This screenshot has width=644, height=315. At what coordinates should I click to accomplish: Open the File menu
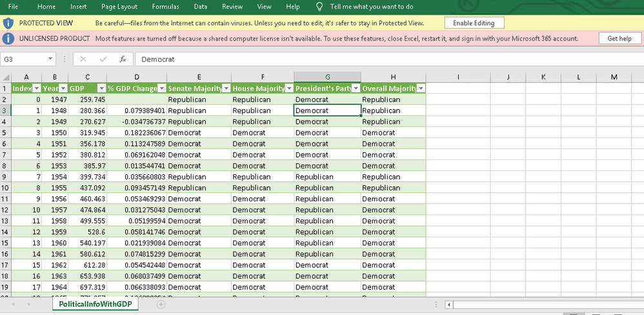click(13, 6)
